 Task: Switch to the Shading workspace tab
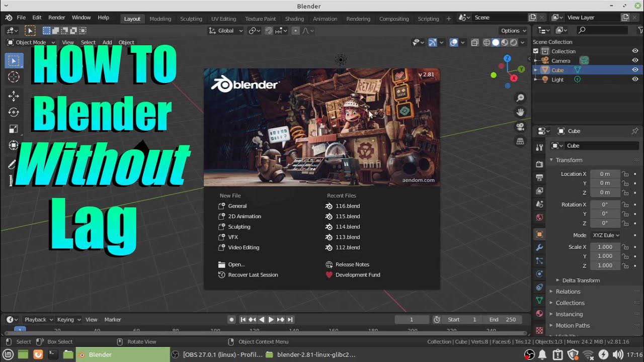(x=294, y=19)
